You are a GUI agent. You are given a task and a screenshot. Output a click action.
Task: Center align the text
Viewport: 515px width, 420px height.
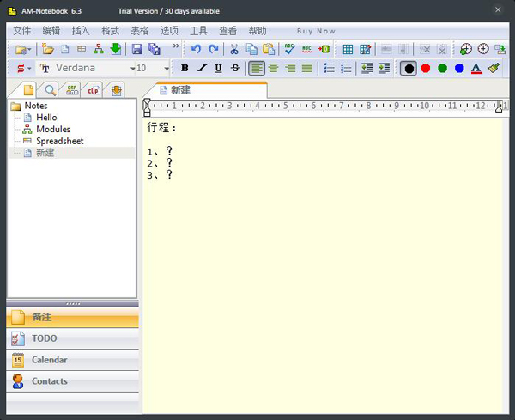pyautogui.click(x=273, y=68)
